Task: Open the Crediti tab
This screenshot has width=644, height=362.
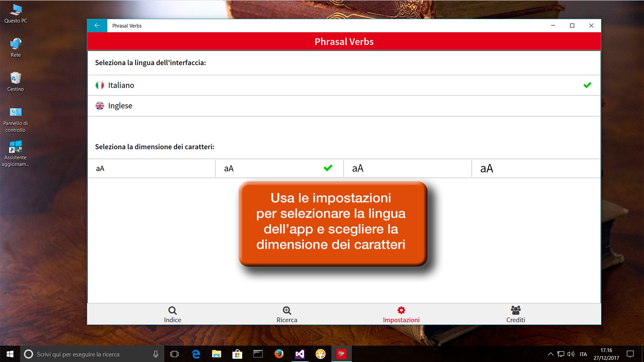Action: [x=516, y=314]
